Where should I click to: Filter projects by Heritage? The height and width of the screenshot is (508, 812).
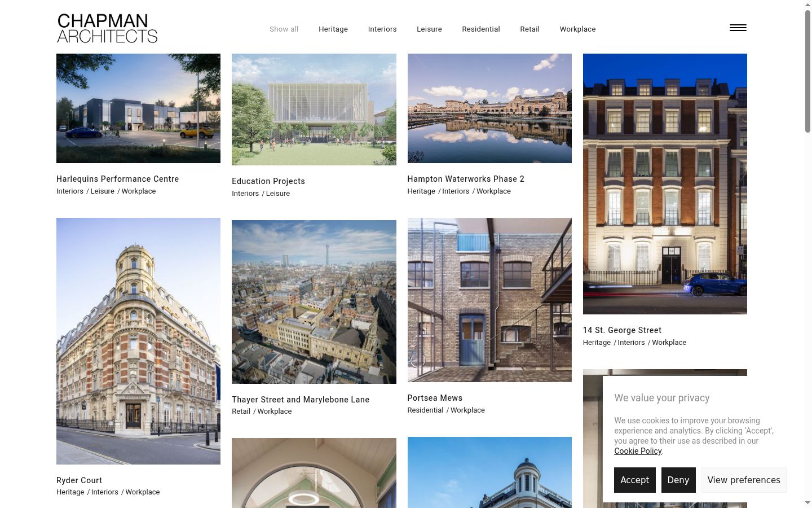(333, 29)
